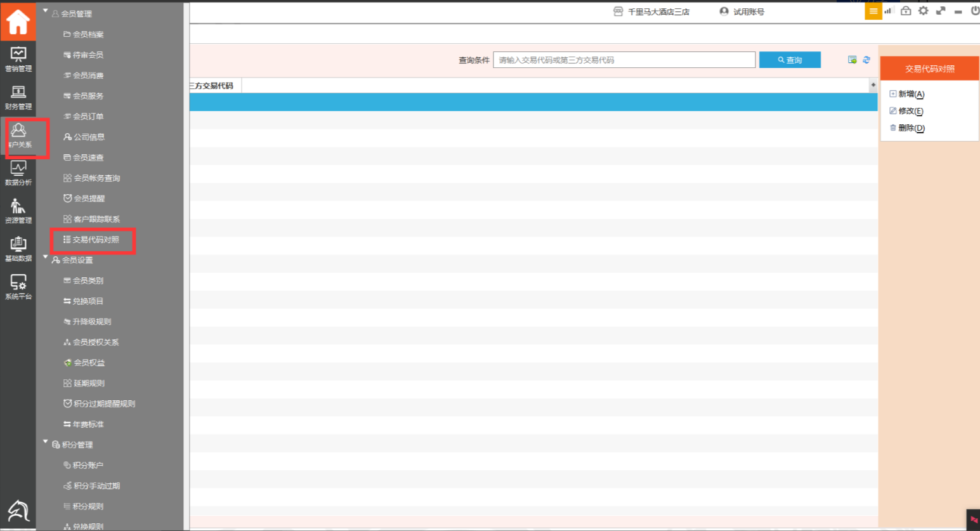Open 会员档案 in the menu
Image resolution: width=980 pixels, height=531 pixels.
[88, 34]
